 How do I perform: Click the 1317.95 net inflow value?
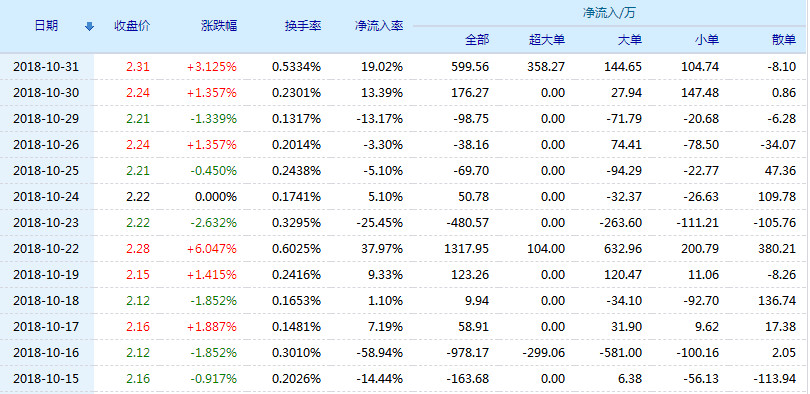coord(466,249)
